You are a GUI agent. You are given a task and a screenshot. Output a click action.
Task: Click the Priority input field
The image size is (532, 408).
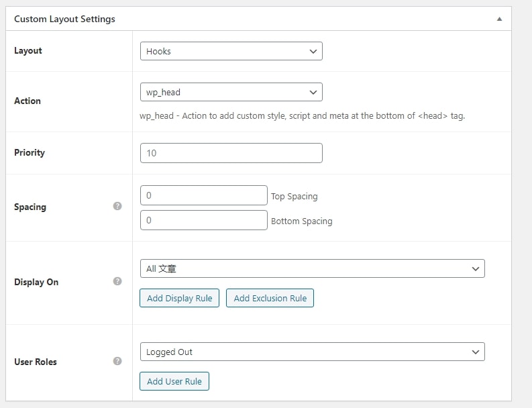[231, 153]
